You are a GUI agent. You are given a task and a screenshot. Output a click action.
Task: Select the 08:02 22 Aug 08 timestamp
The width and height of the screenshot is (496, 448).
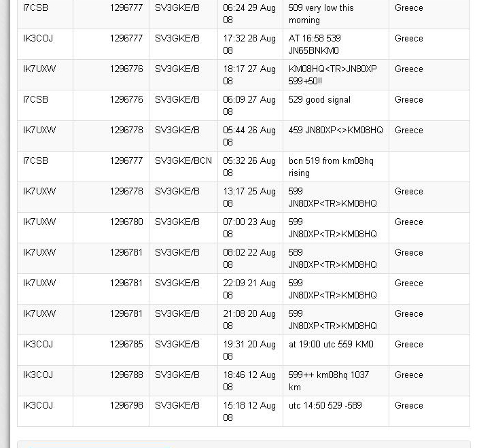coord(249,258)
